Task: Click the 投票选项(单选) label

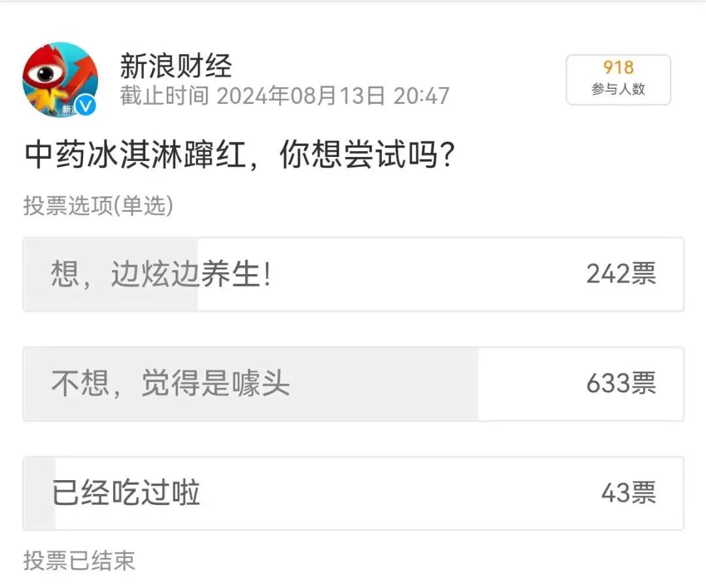Action: coord(98,205)
